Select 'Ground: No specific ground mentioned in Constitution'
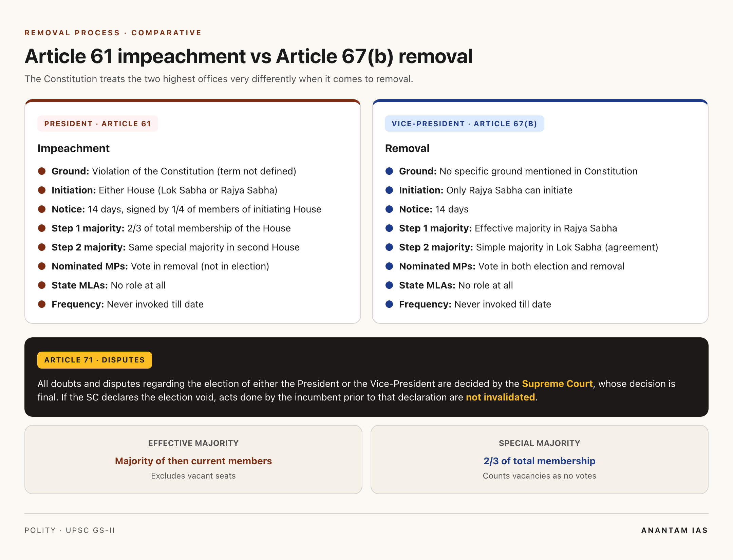The image size is (733, 560). (x=518, y=171)
